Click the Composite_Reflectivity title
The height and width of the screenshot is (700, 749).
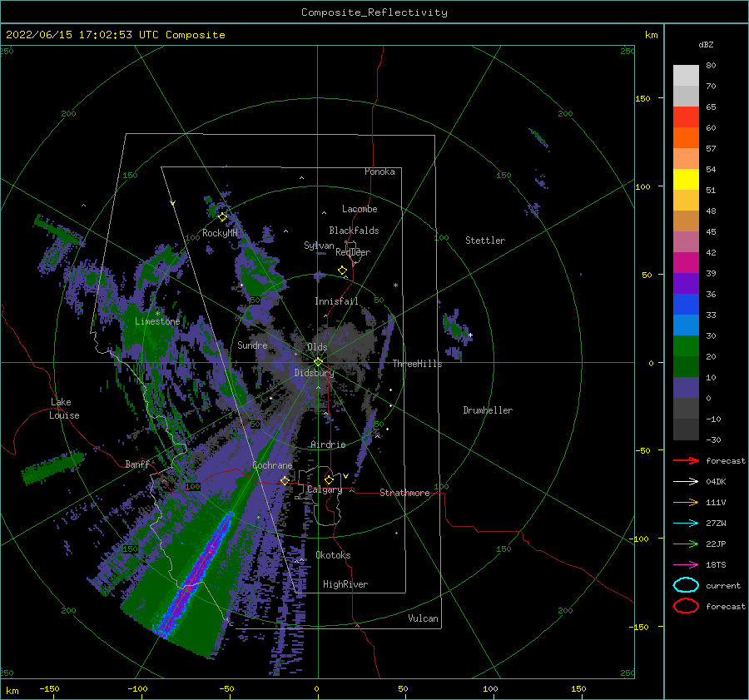point(374,12)
